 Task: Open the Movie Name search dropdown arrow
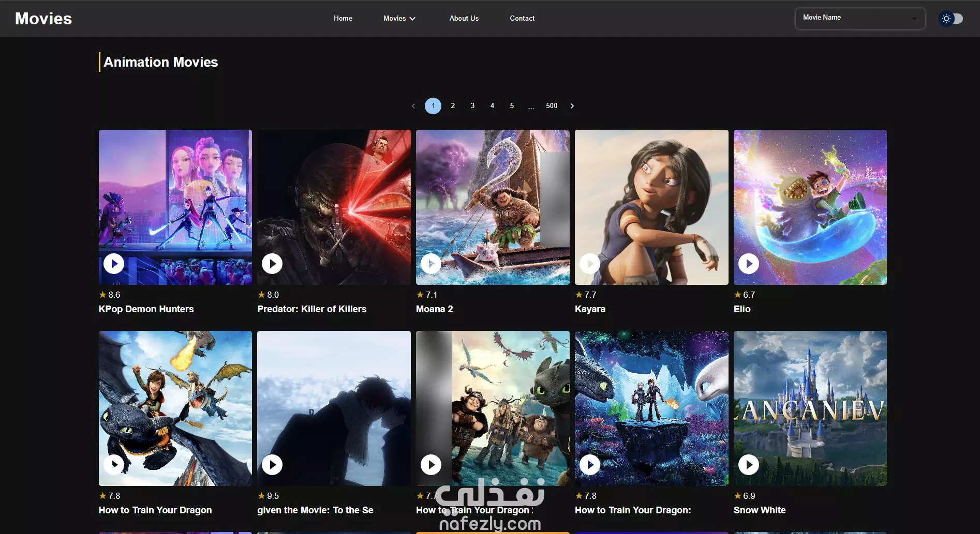(914, 19)
